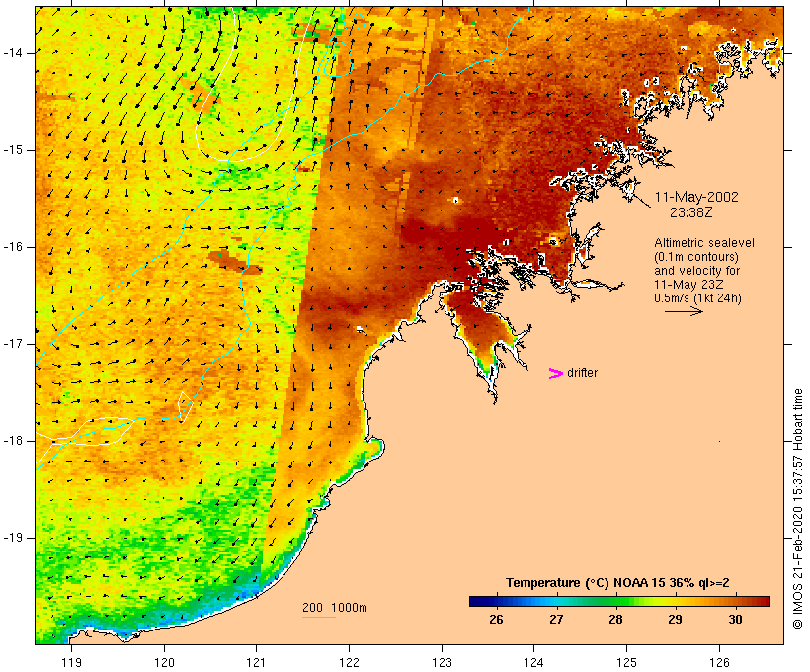Select the '23:38Z' time text

pyautogui.click(x=691, y=212)
